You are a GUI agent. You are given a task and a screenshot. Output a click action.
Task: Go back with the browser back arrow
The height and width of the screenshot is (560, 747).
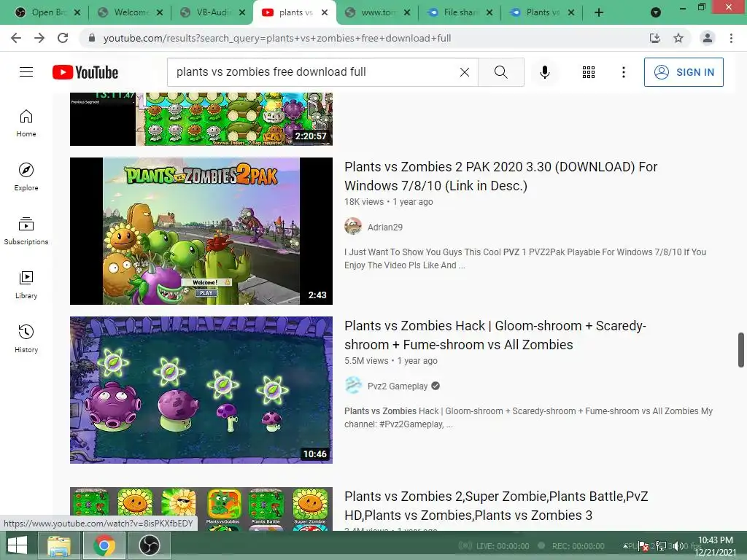tap(16, 38)
